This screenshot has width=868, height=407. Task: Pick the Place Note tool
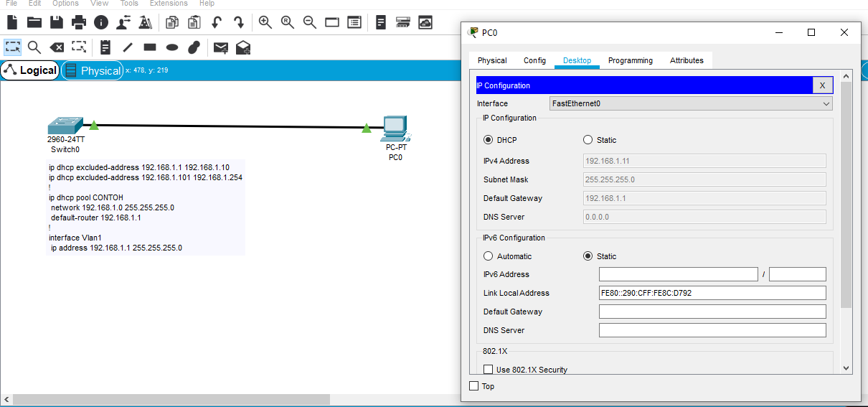pyautogui.click(x=105, y=47)
